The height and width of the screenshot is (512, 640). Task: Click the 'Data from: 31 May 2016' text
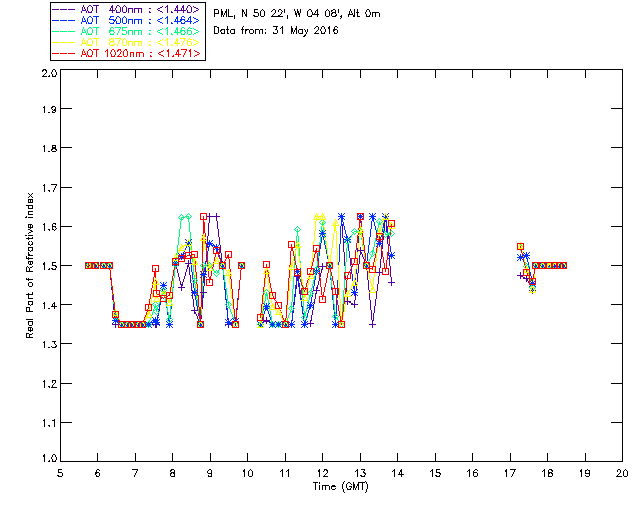coord(276,31)
